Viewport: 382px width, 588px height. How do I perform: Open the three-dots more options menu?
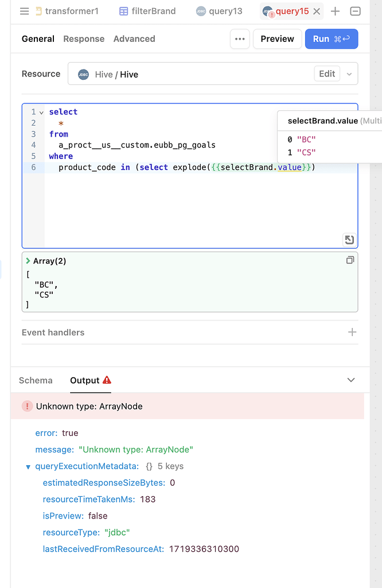(240, 39)
